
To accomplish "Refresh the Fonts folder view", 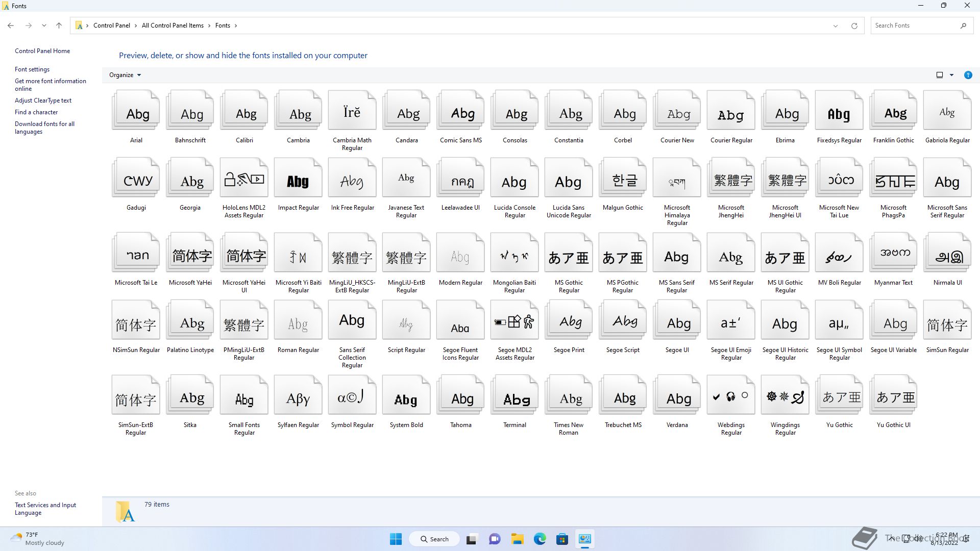I will click(x=854, y=26).
